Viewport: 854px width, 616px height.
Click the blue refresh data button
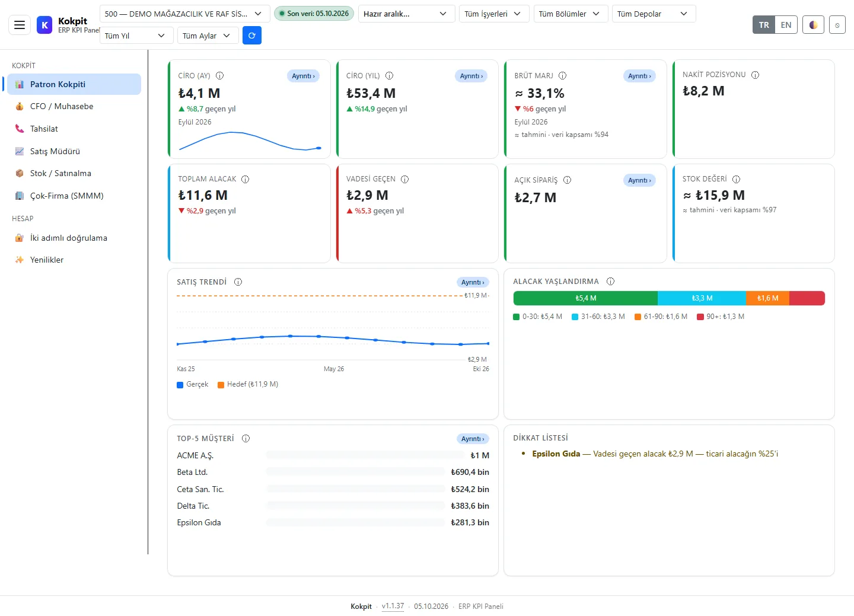pyautogui.click(x=252, y=36)
